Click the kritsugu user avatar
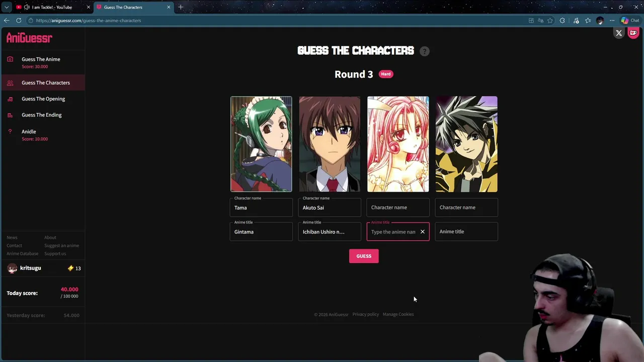 12,268
